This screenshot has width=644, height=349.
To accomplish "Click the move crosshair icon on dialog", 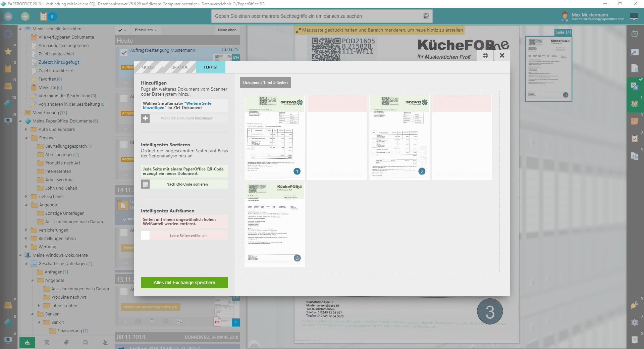I will point(485,55).
